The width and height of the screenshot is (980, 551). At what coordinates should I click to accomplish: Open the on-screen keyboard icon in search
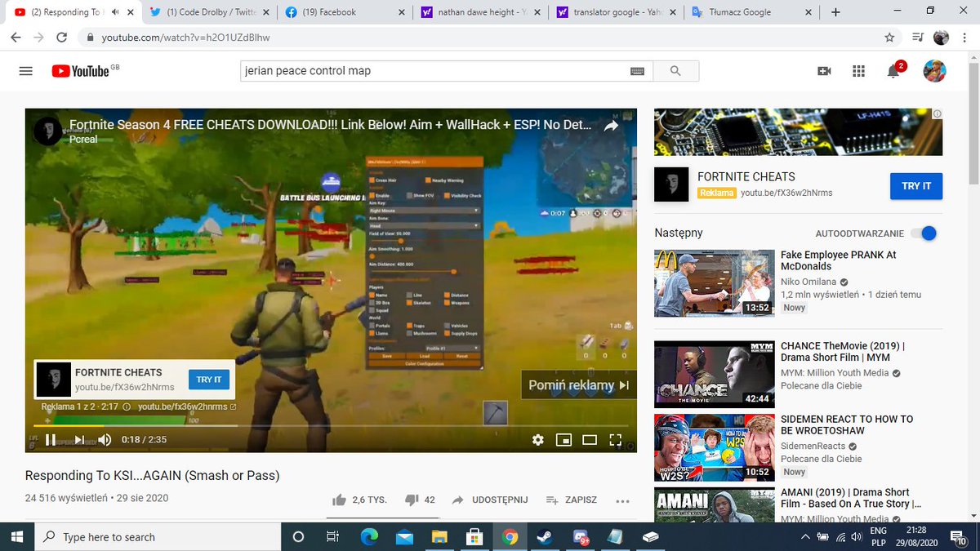[638, 71]
